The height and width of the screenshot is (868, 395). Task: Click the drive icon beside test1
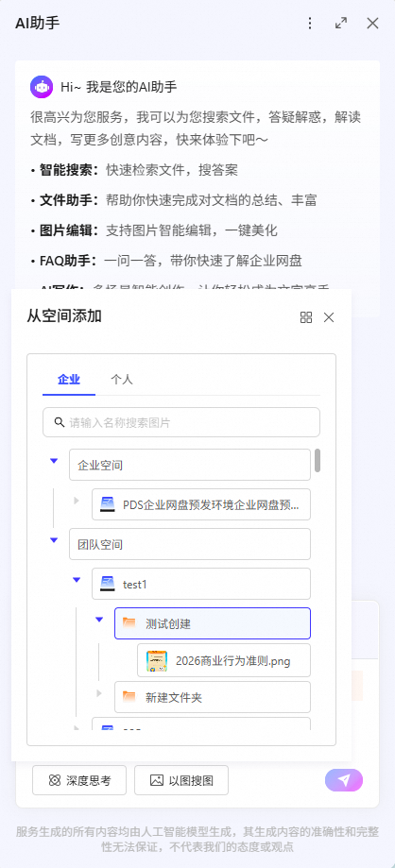click(107, 584)
